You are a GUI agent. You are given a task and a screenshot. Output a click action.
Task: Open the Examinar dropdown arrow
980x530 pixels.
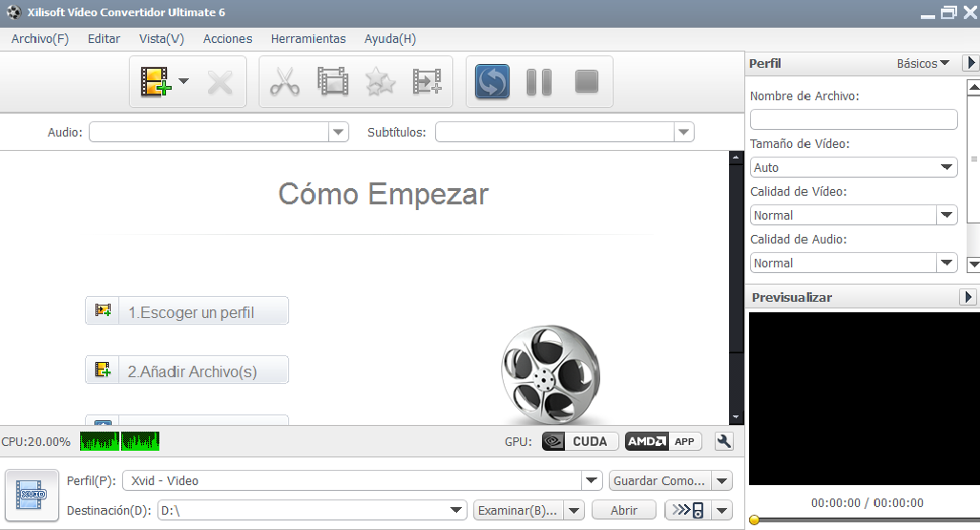point(573,510)
